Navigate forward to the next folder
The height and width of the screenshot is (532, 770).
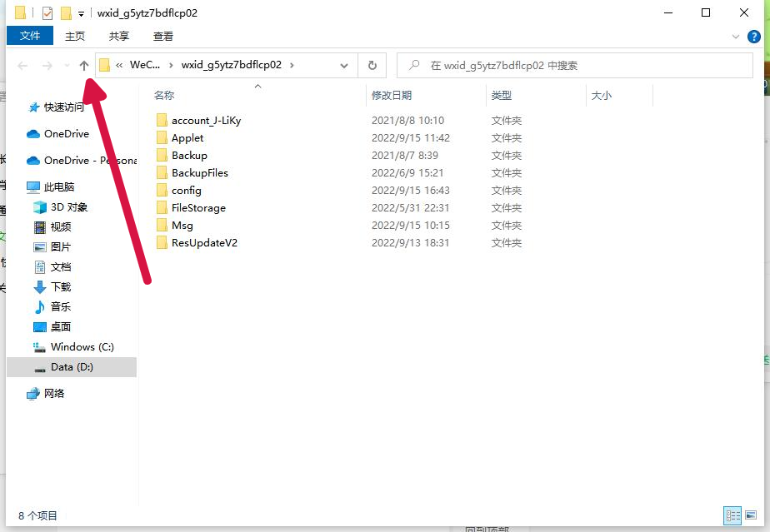47,65
